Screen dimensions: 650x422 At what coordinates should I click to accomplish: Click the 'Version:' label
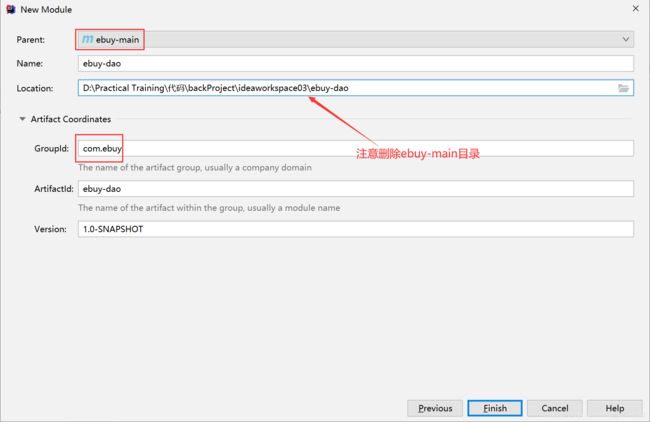(50, 229)
